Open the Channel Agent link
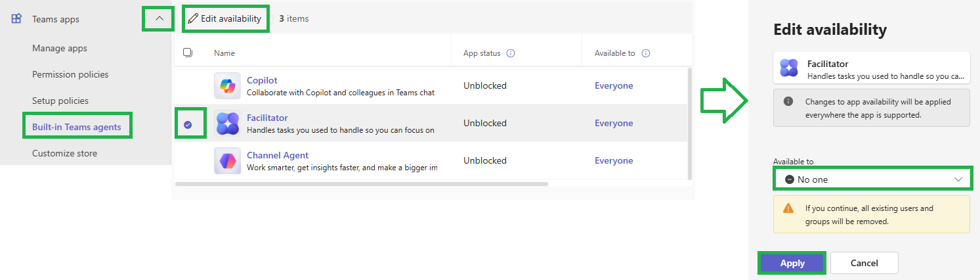 pyautogui.click(x=278, y=155)
